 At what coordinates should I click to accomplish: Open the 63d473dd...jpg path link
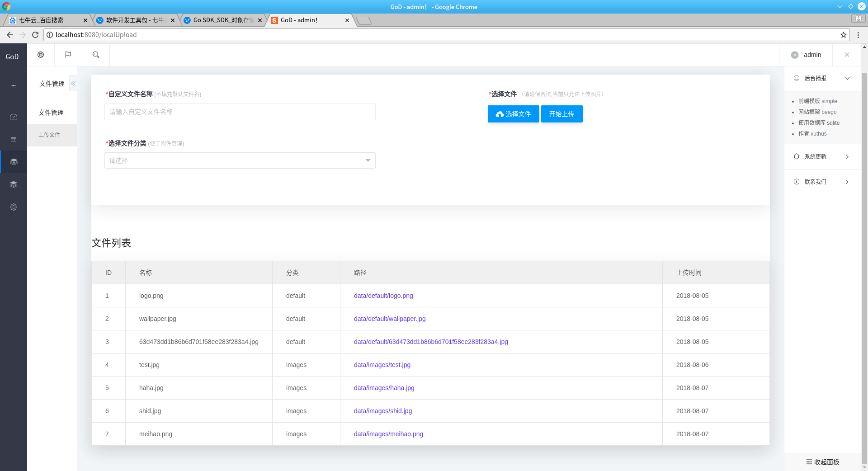[x=431, y=342]
